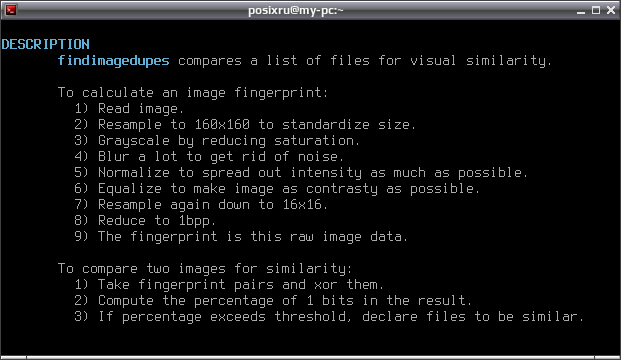
Task: Click 'Normalize to spread out intensity' line
Action: (x=301, y=173)
